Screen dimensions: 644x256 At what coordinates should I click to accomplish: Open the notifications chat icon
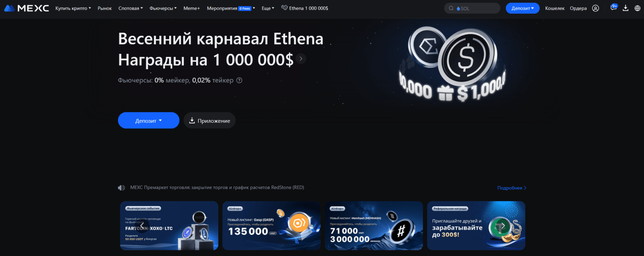613,8
